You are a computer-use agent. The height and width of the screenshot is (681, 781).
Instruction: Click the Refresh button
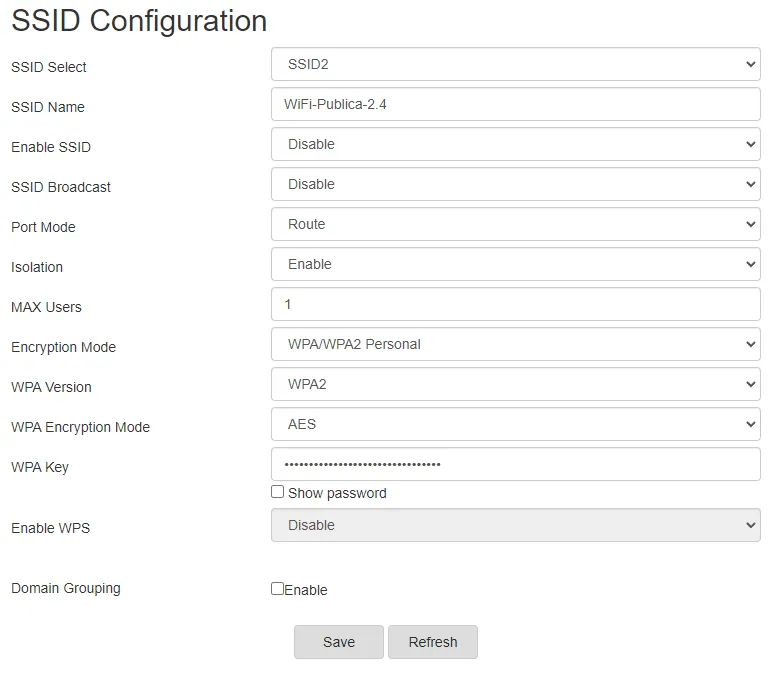click(432, 642)
